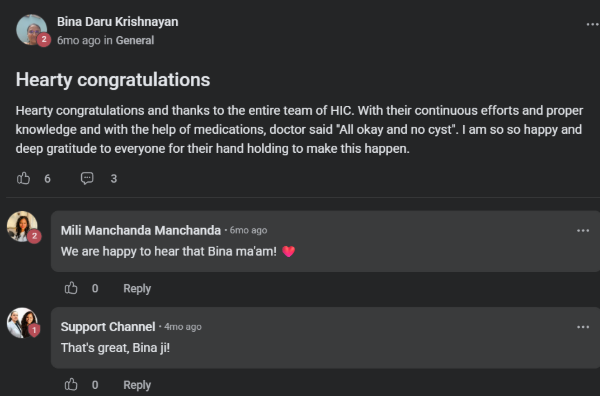View the post's like count of 6
The image size is (600, 396).
click(x=47, y=179)
